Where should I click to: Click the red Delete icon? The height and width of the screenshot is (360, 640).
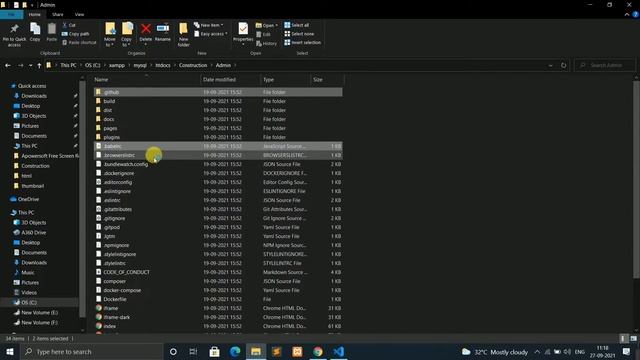146,29
